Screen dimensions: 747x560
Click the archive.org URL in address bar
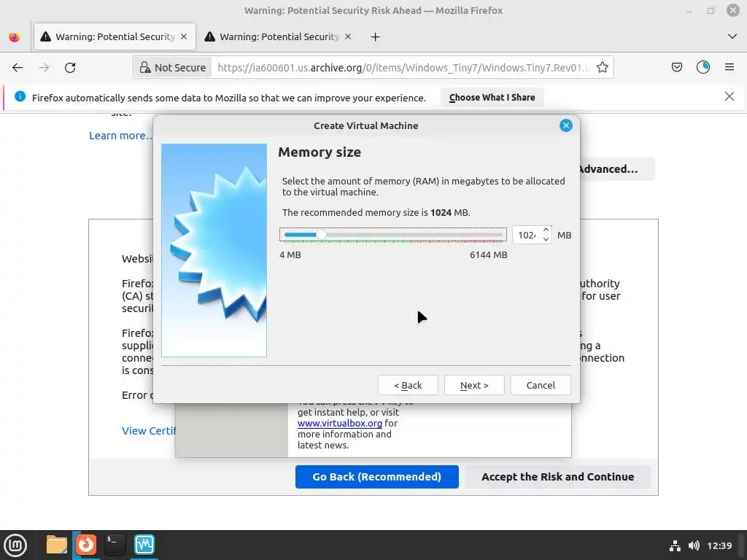coord(403,68)
